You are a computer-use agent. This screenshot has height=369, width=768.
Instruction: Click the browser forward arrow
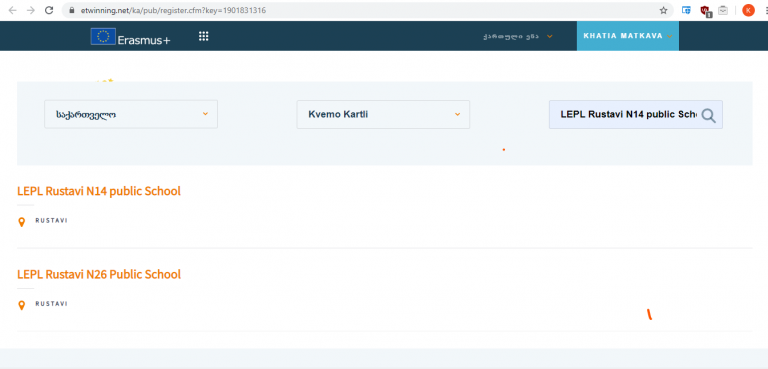pos(31,10)
